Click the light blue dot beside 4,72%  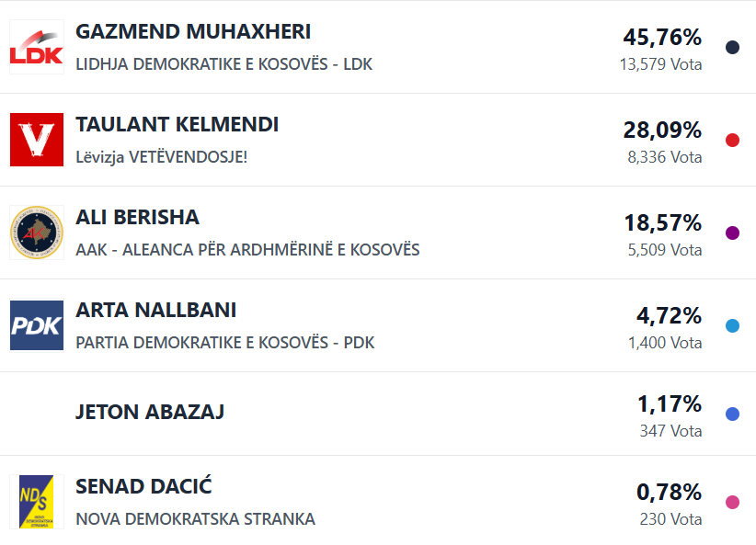732,325
